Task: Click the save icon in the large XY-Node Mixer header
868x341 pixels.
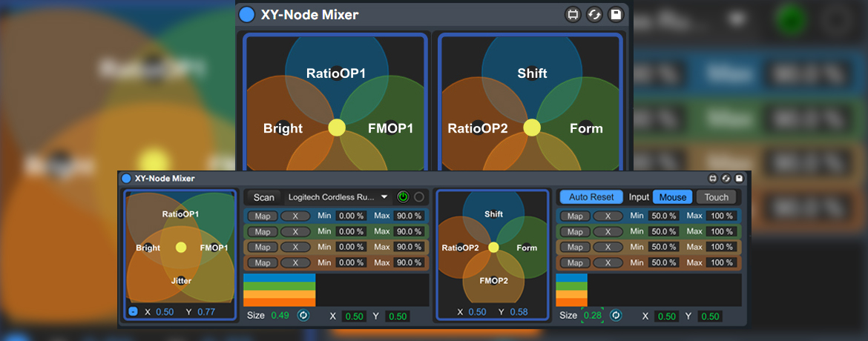Action: (615, 15)
